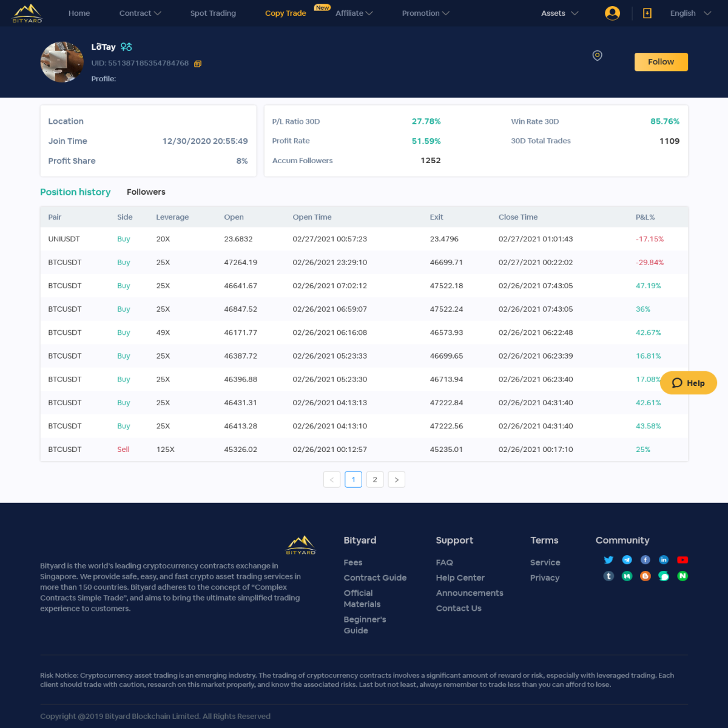
Task: Click the Profit Rate value 51.59%
Action: tap(426, 141)
